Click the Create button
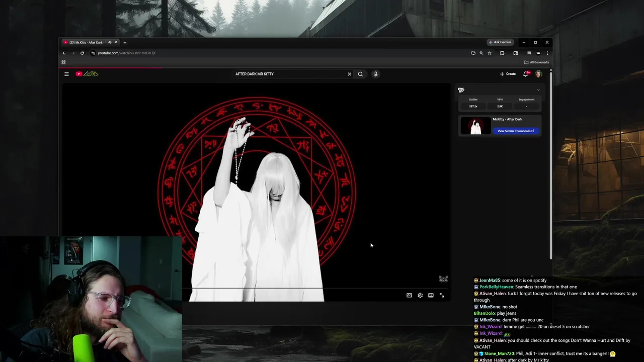The image size is (644, 362). (508, 74)
